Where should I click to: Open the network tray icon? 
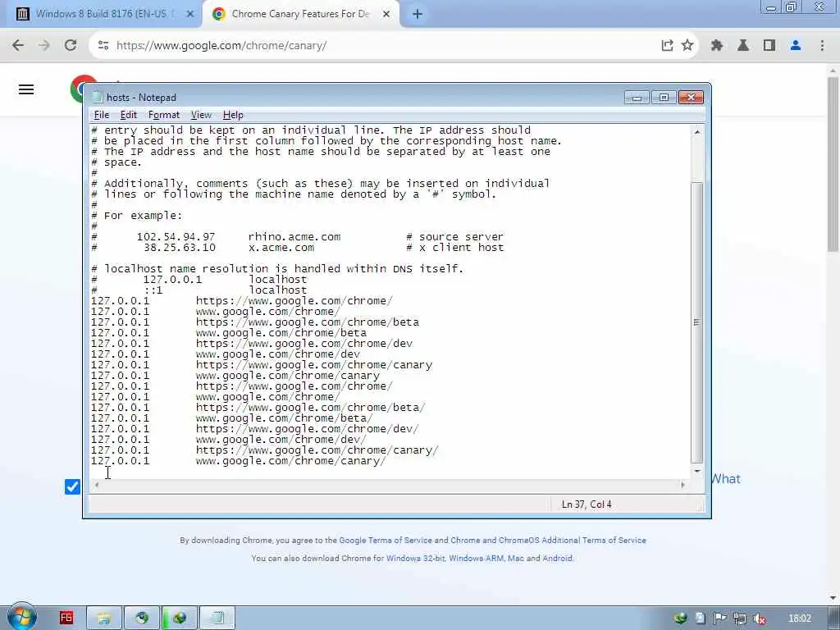(740, 619)
